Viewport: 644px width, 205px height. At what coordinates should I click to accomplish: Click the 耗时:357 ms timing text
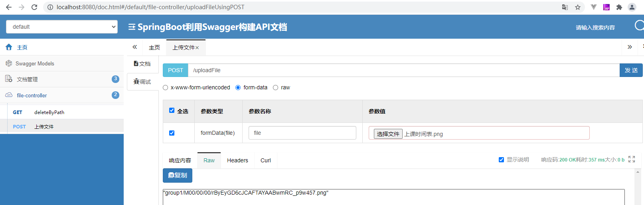tap(590, 160)
